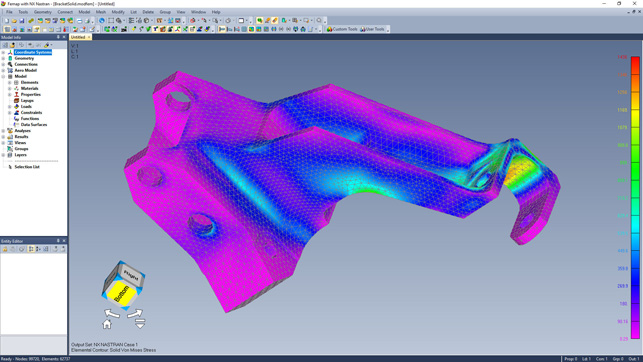The height and width of the screenshot is (362, 643).
Task: Click the Home icon below the view cube
Action: (107, 324)
